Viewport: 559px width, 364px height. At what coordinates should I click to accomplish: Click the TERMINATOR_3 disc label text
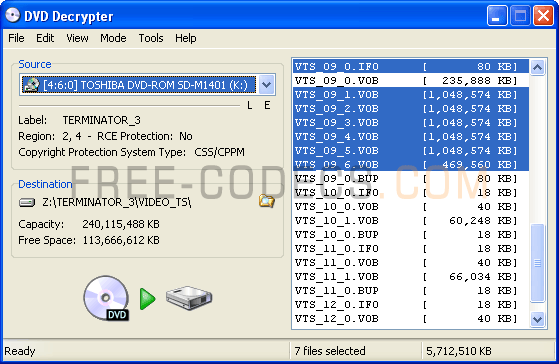(102, 120)
